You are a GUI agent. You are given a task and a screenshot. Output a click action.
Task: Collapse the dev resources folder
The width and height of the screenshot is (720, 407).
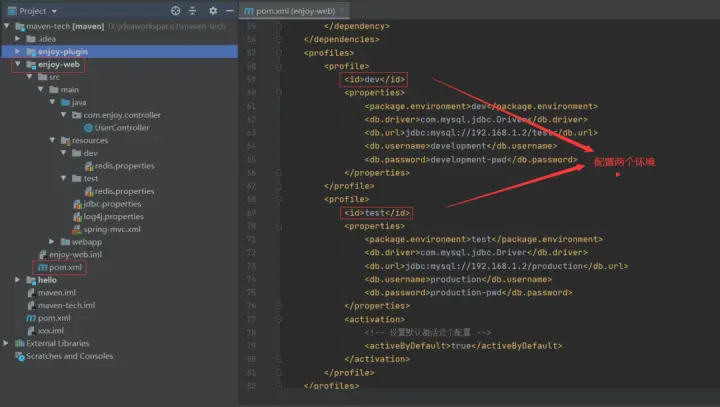[x=63, y=153]
